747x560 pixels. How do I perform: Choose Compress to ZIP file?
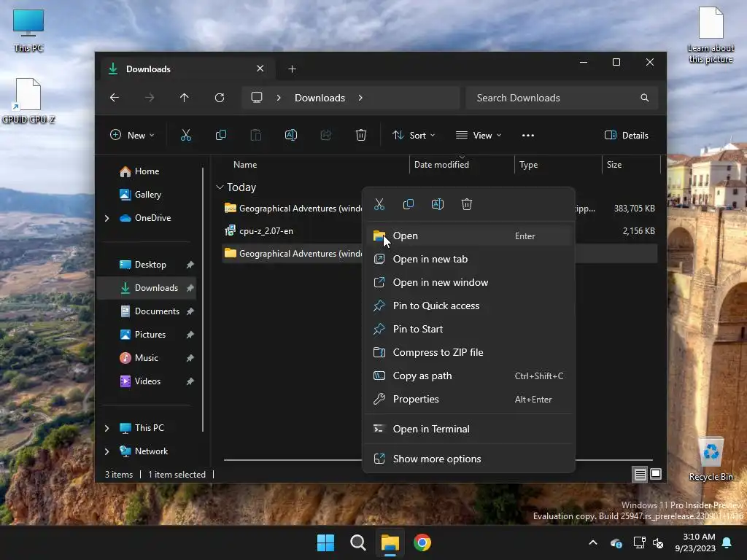(469, 352)
